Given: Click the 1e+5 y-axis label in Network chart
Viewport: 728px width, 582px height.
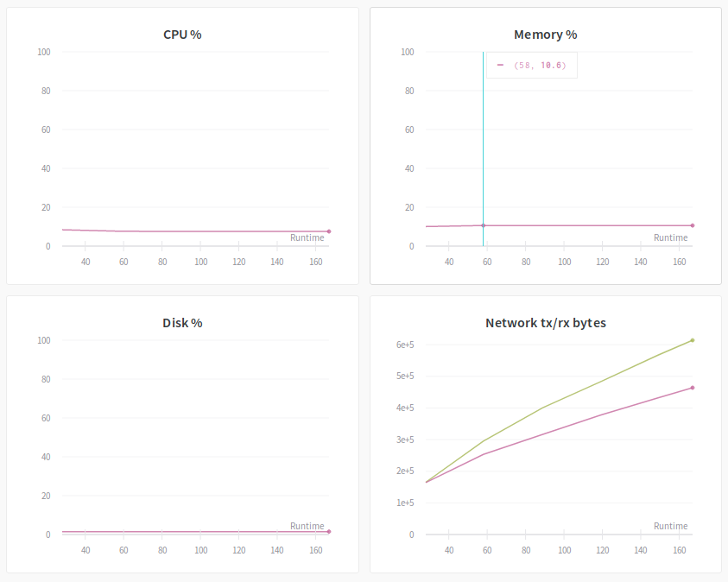Looking at the screenshot, I should click(405, 503).
